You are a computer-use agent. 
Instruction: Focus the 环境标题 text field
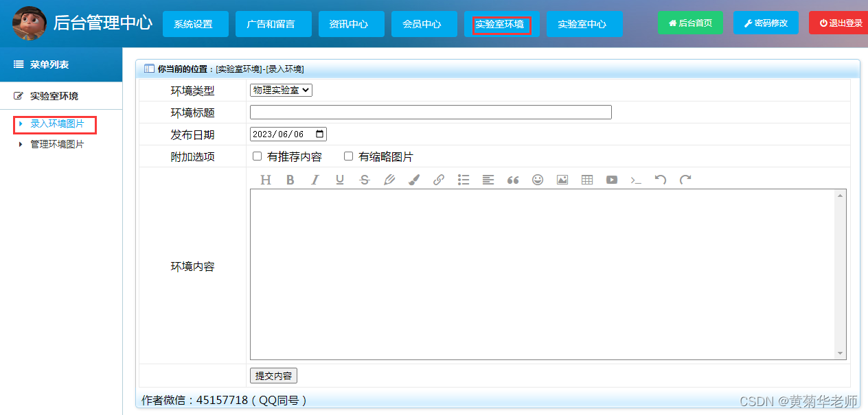pos(431,112)
